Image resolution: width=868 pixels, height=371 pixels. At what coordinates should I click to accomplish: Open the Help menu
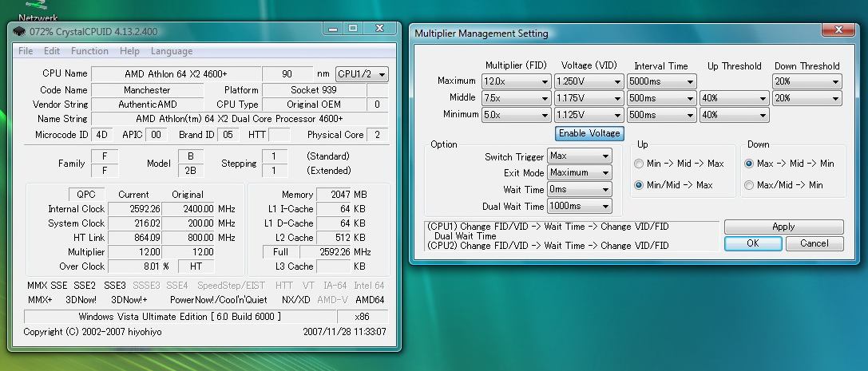pos(129,51)
